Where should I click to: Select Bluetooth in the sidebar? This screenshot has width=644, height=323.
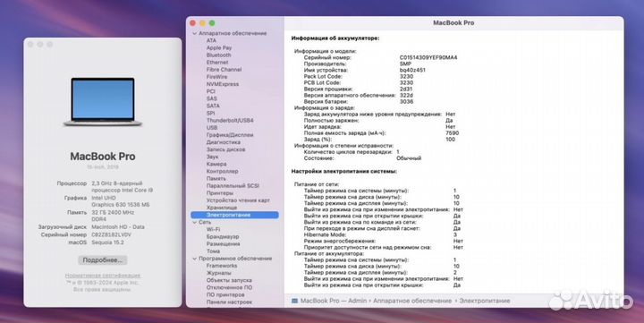click(x=218, y=55)
